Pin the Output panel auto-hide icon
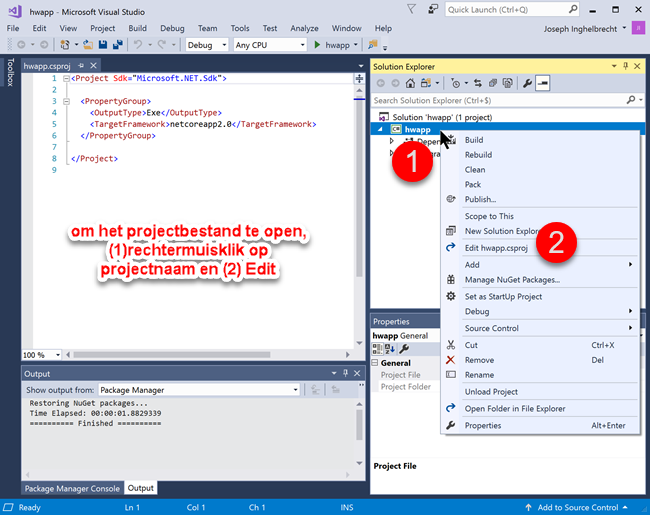 [x=345, y=373]
